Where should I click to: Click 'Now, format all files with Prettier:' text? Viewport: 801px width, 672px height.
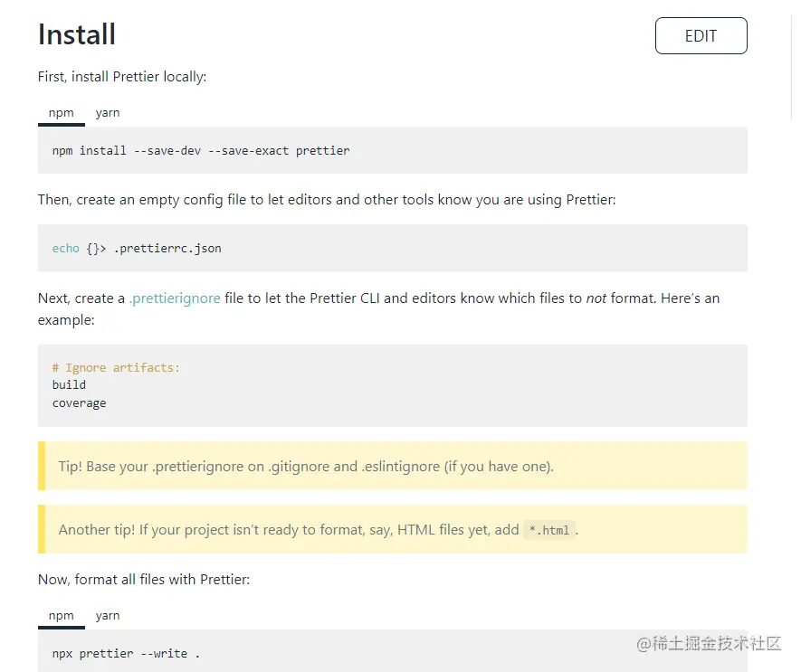click(144, 580)
